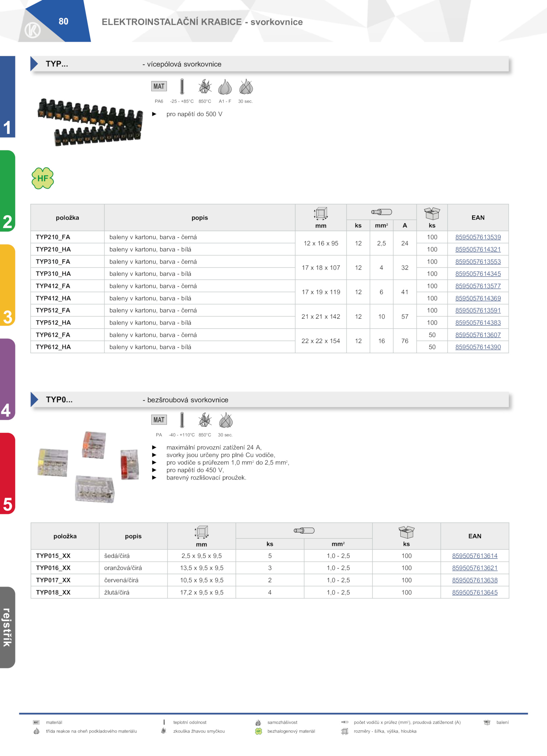The image size is (547, 756).
Task: Open red chapter tab 5
Action: [x=8, y=474]
